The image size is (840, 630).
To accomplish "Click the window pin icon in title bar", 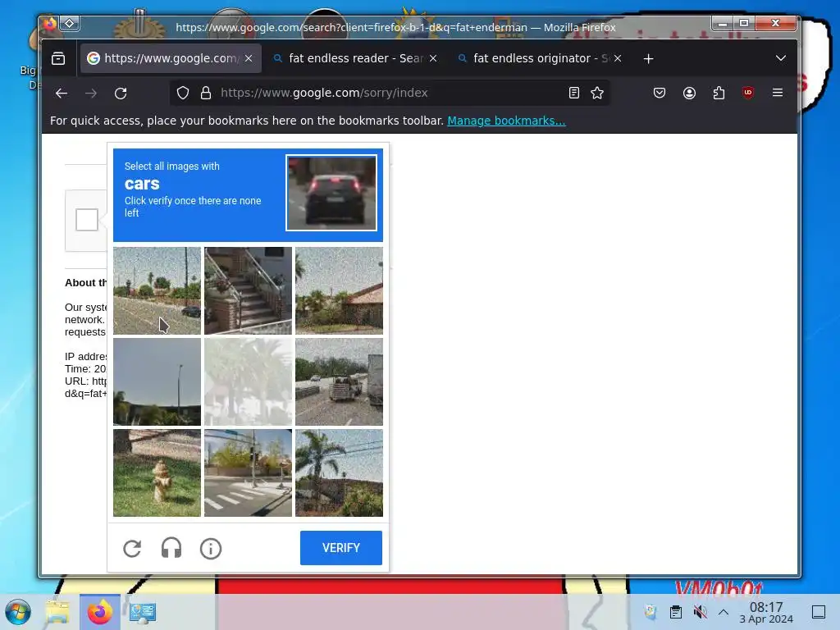I will (x=70, y=23).
